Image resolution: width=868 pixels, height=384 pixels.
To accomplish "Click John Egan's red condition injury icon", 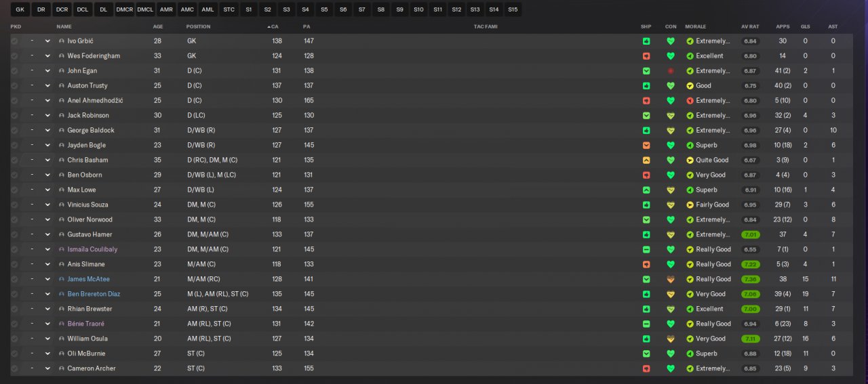I will point(671,71).
